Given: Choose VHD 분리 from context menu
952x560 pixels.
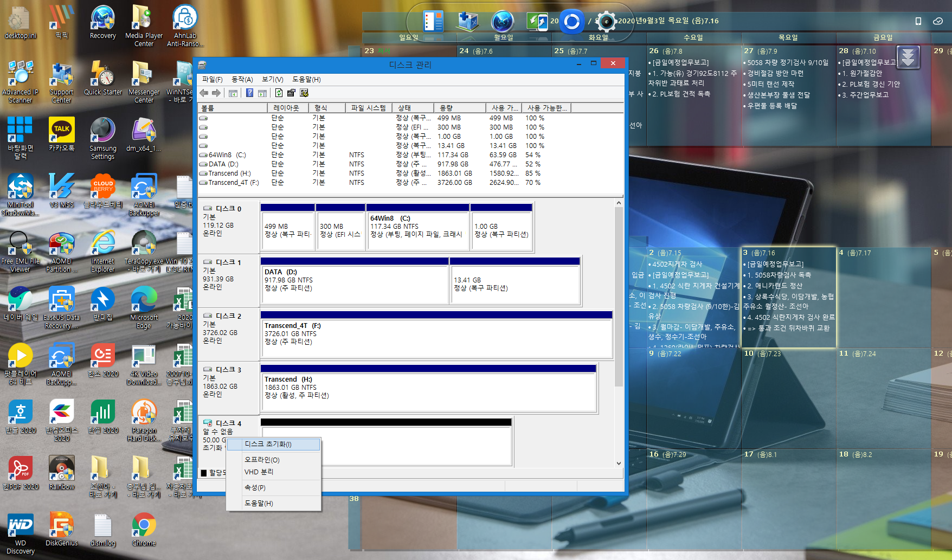Looking at the screenshot, I should point(273,472).
